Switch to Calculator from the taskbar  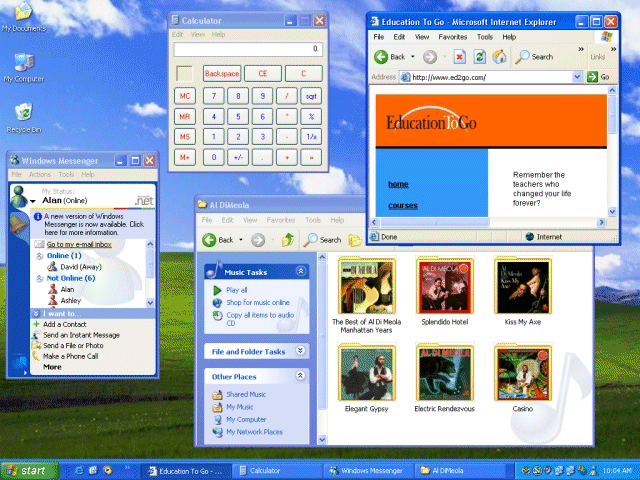[x=278, y=471]
